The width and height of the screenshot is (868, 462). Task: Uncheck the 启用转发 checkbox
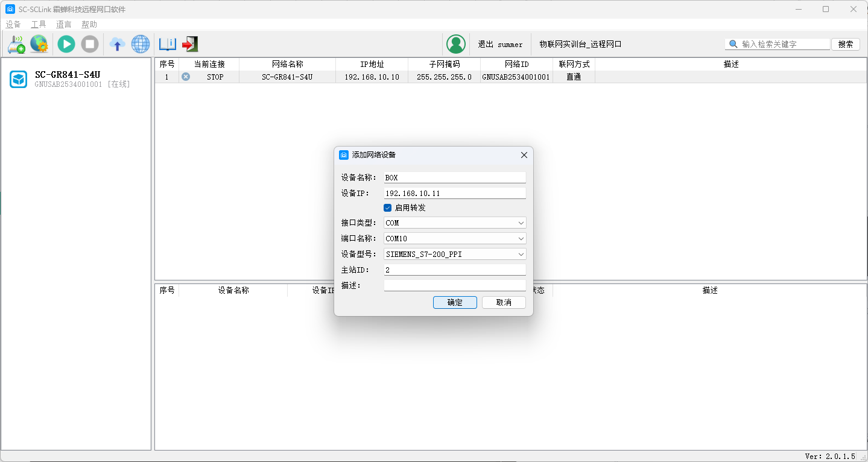[388, 207]
